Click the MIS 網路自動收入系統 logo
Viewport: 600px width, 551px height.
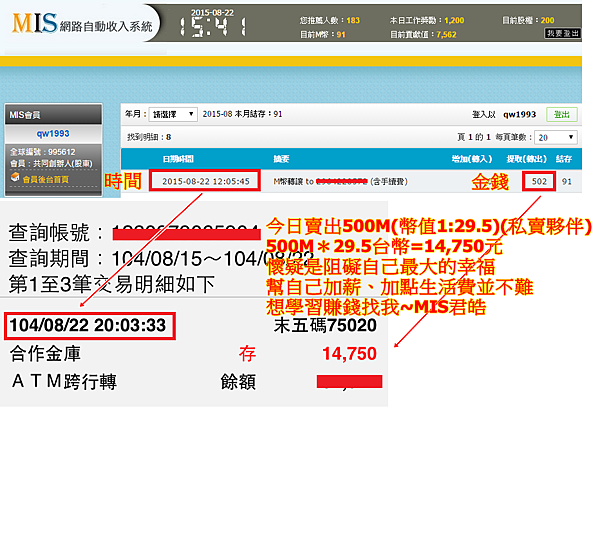pos(82,23)
